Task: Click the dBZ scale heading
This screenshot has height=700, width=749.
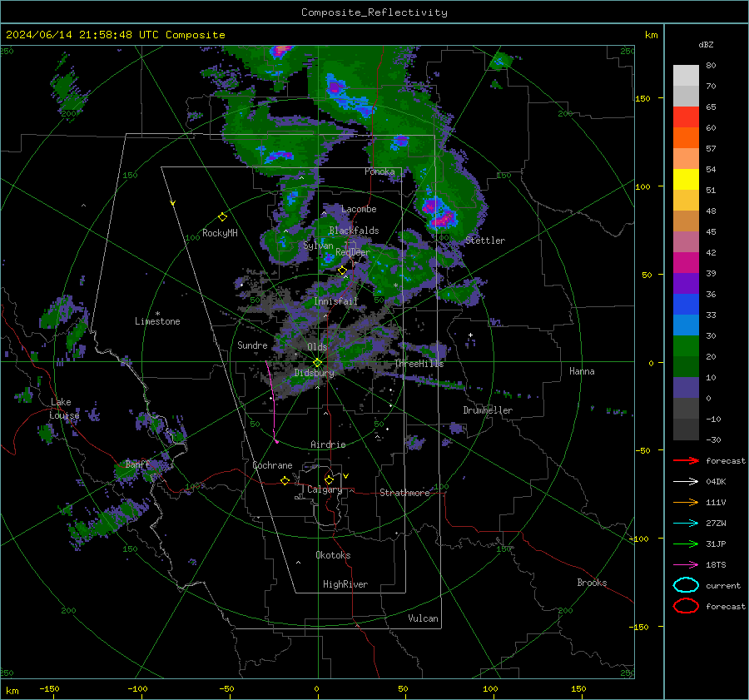Action: click(x=706, y=45)
